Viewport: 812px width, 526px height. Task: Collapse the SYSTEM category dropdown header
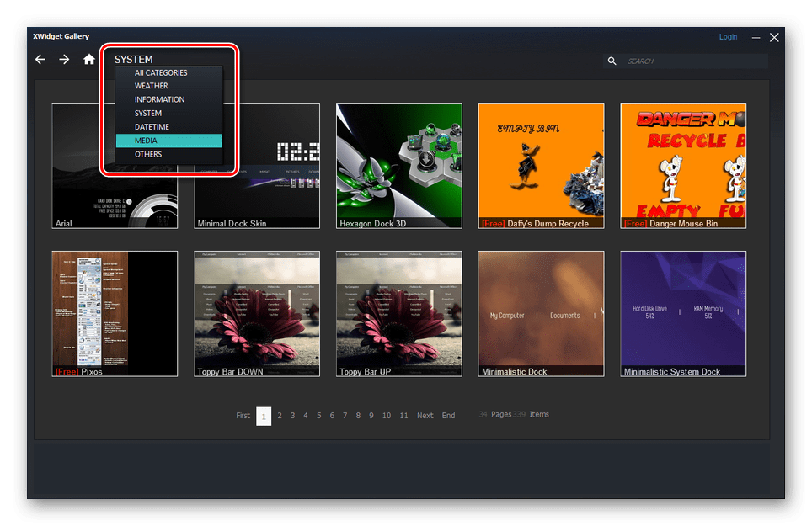click(x=134, y=60)
